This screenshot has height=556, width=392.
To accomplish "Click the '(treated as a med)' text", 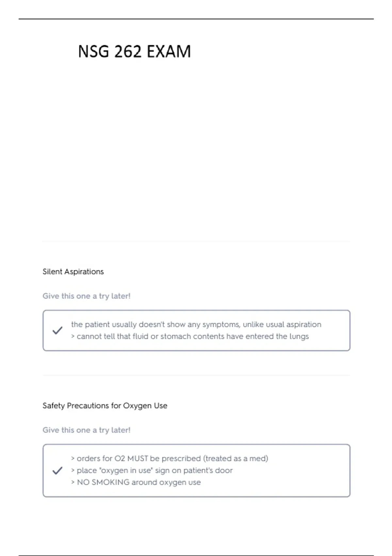I will pyautogui.click(x=236, y=459).
